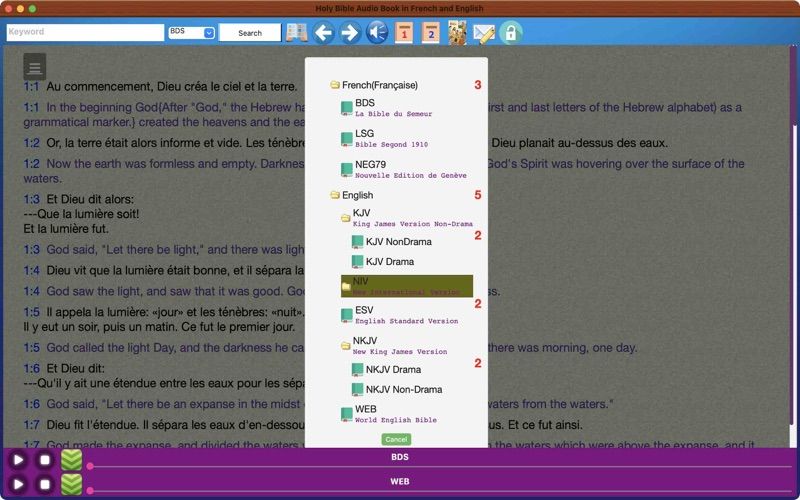Open the mail feedback icon
Image resolution: width=800 pixels, height=500 pixels.
coord(484,33)
